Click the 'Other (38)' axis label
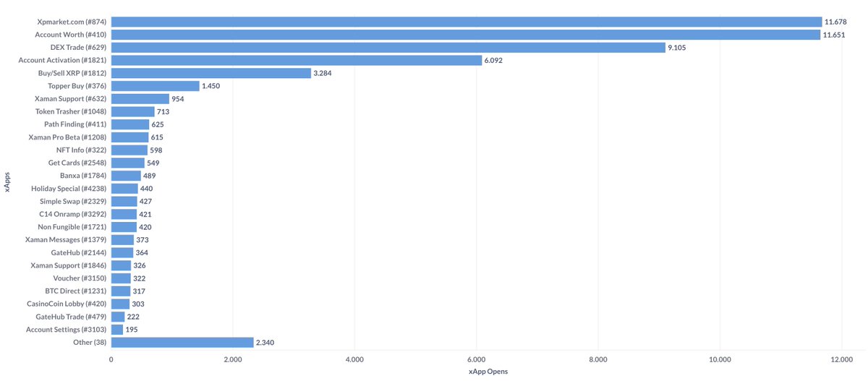 pyautogui.click(x=90, y=343)
